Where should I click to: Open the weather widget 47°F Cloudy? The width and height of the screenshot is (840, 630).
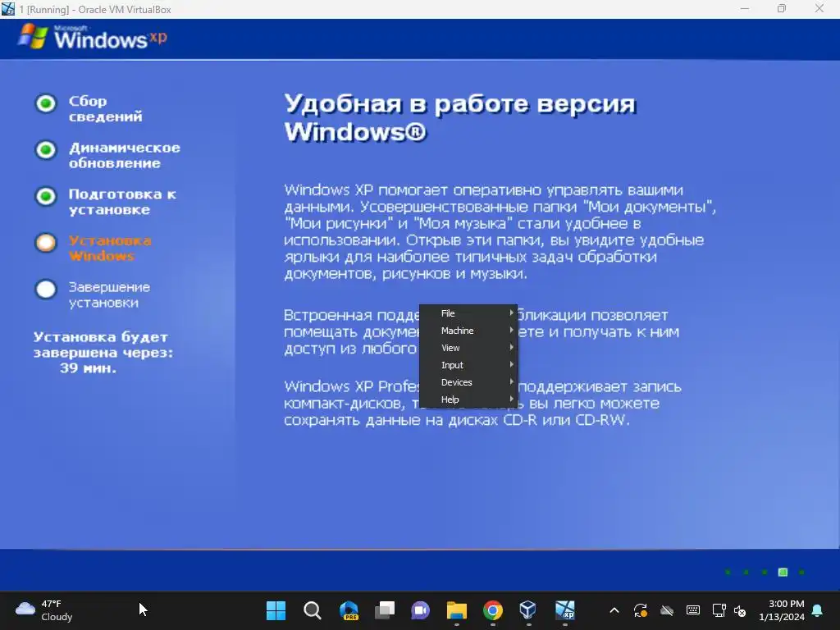[x=44, y=610]
